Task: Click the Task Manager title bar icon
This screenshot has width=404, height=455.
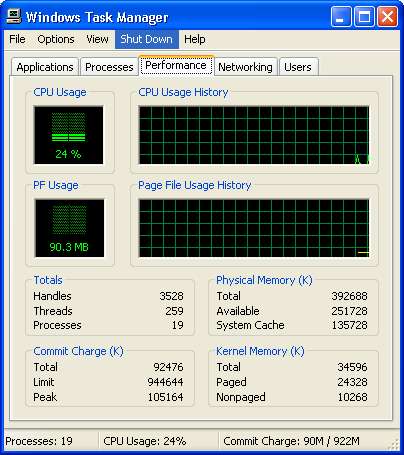Action: (14, 16)
